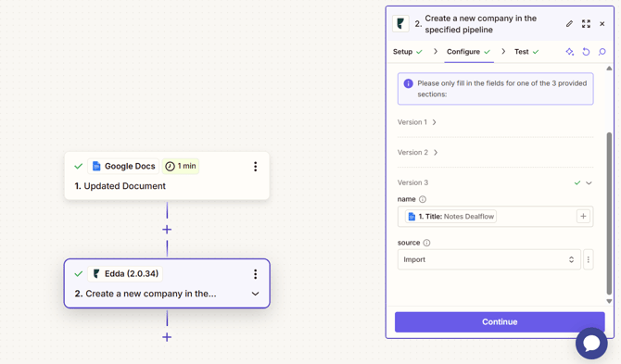Click the info icon next to source
The width and height of the screenshot is (621, 364).
click(x=426, y=243)
